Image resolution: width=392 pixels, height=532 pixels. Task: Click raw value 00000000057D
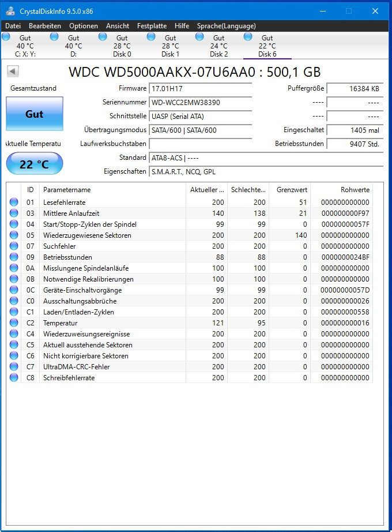(x=345, y=290)
